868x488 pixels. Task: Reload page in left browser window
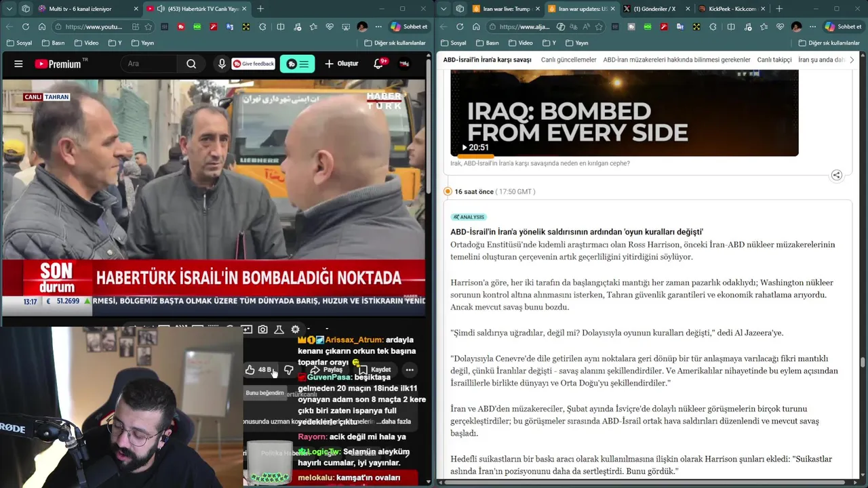(x=26, y=26)
